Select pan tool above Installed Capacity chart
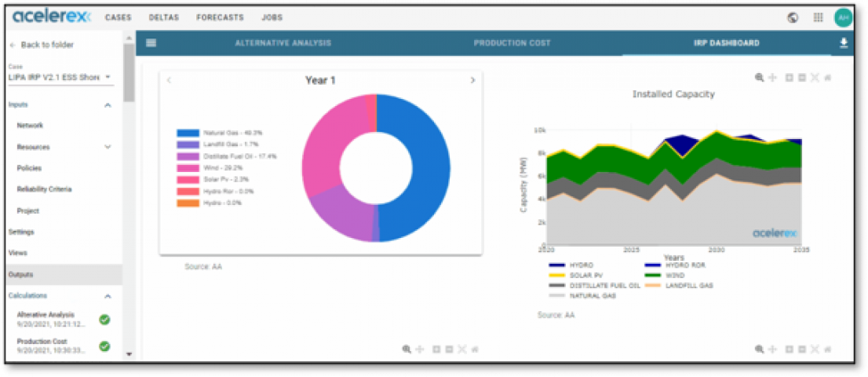 [772, 78]
